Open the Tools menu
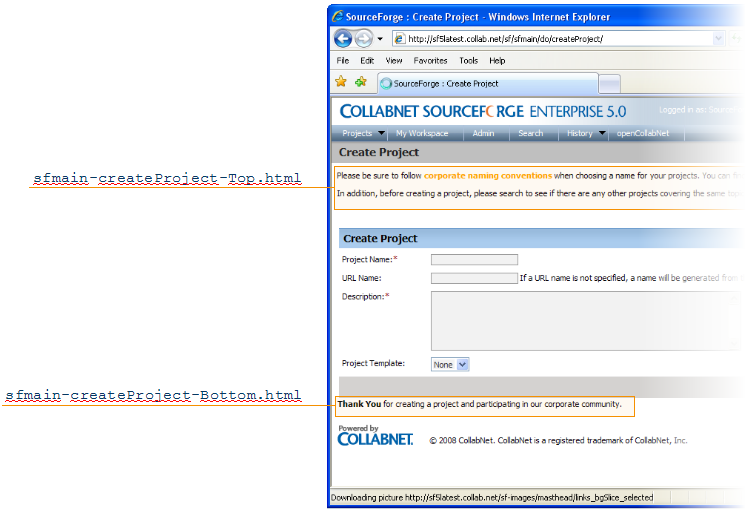This screenshot has width=746, height=512. 468,60
